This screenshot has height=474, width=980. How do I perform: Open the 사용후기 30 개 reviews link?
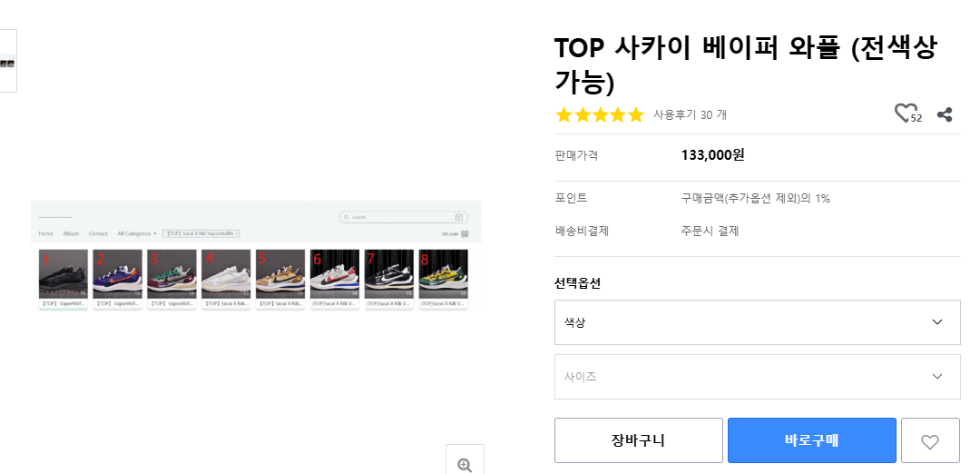pos(690,114)
